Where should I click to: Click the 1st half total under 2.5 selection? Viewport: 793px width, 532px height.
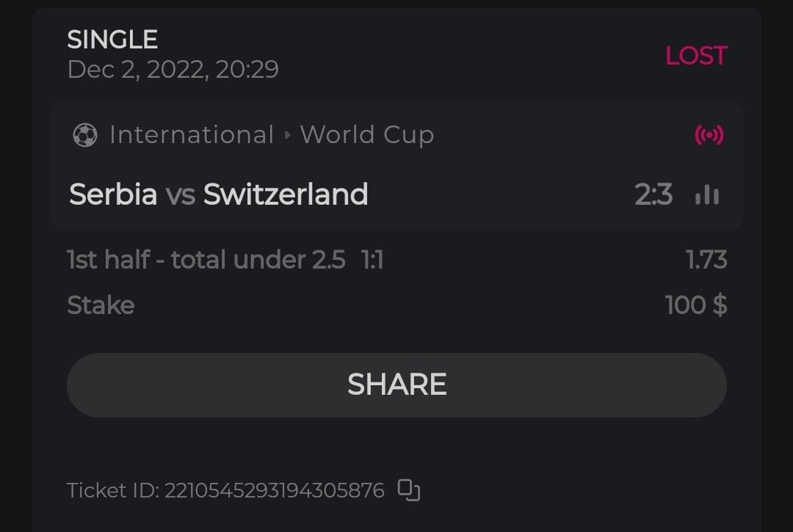(206, 260)
